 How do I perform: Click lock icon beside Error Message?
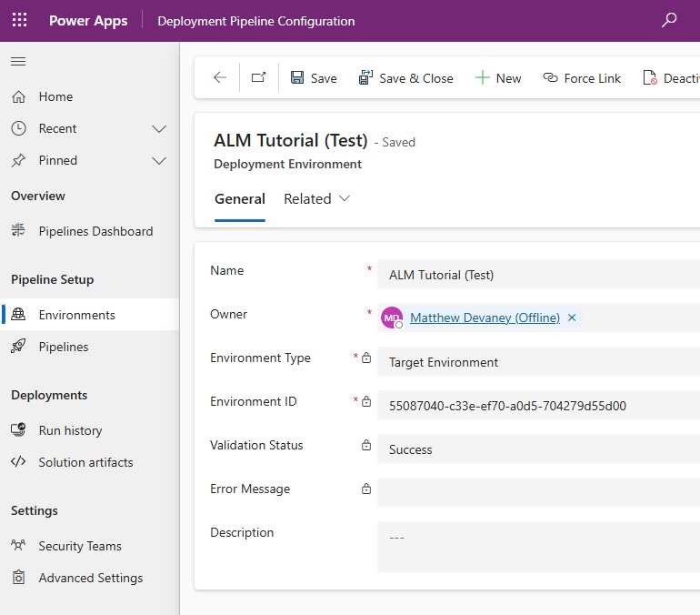click(366, 489)
